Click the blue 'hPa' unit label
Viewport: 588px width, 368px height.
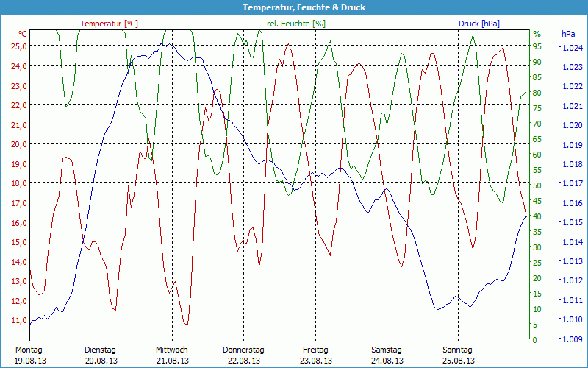click(x=568, y=34)
